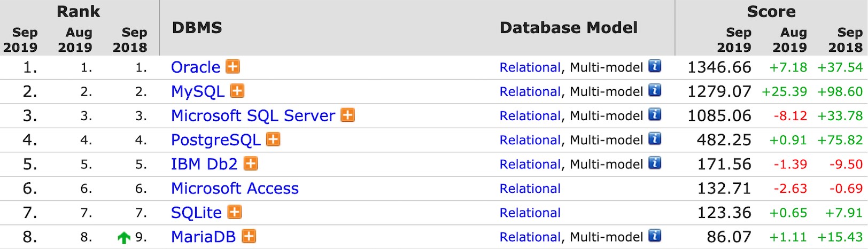Click the orange plus icon next to SQLite
The height and width of the screenshot is (249, 868).
click(235, 212)
